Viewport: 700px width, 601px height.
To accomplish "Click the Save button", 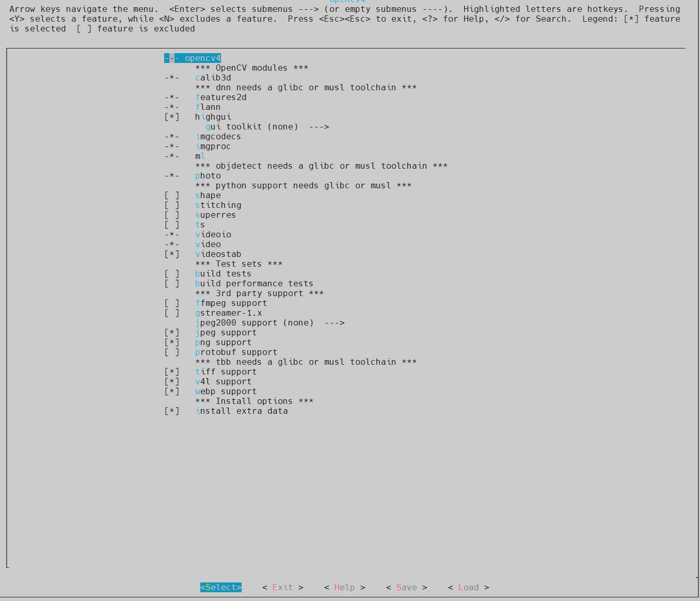I will point(407,588).
